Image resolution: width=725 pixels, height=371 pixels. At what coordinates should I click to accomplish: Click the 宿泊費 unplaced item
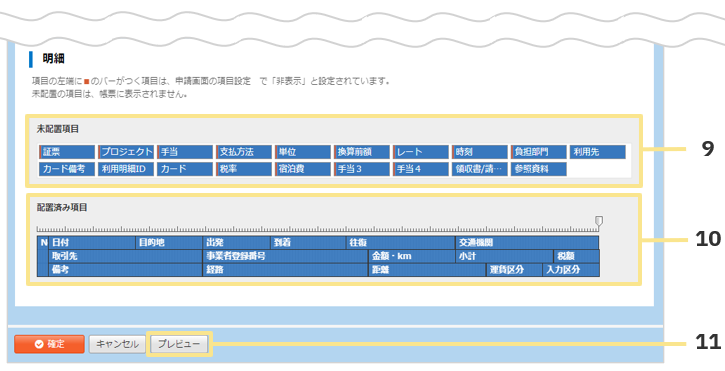point(303,169)
